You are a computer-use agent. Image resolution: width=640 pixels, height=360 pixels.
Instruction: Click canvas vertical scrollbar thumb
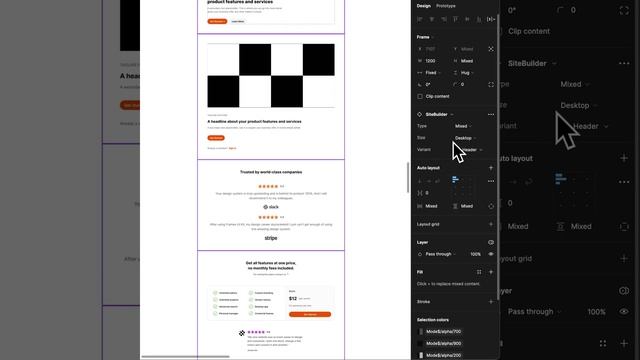coord(408,178)
